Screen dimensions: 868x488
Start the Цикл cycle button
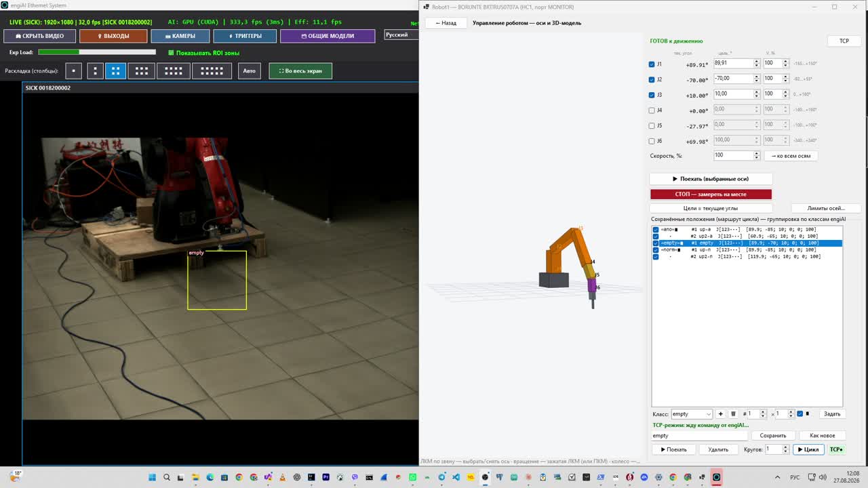click(x=808, y=449)
